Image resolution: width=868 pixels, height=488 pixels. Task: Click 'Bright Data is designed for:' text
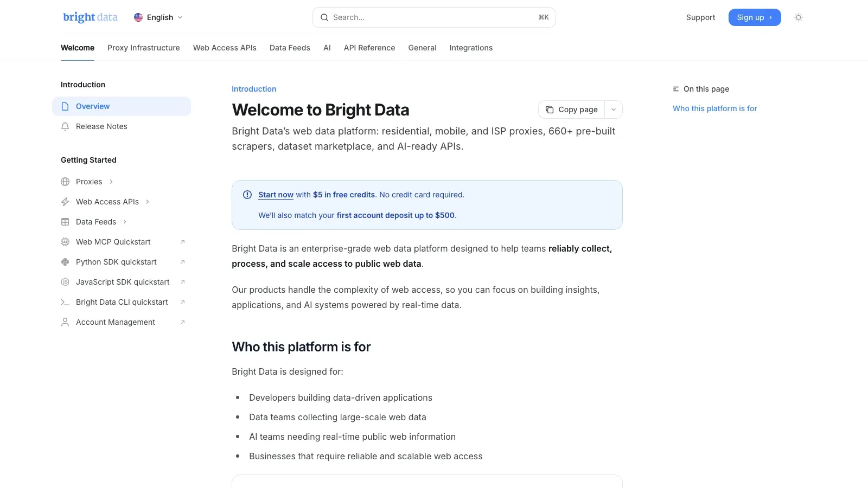(288, 371)
